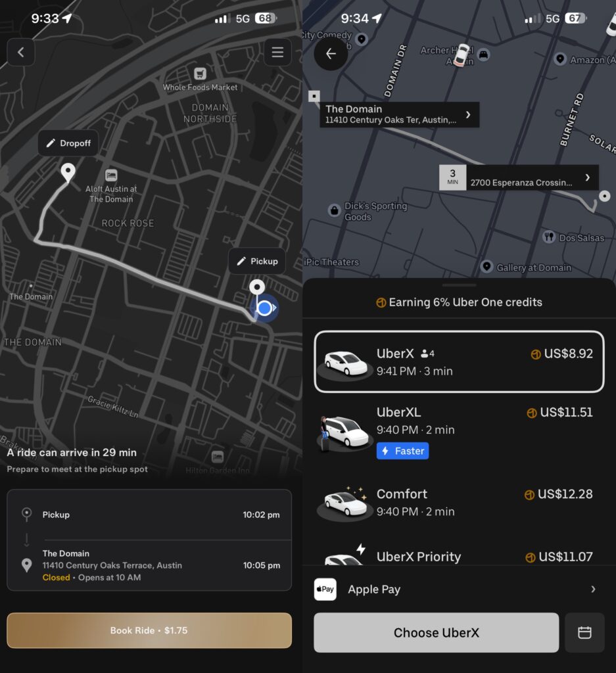Select the UberX ride option
This screenshot has width=616, height=673.
[x=459, y=362]
